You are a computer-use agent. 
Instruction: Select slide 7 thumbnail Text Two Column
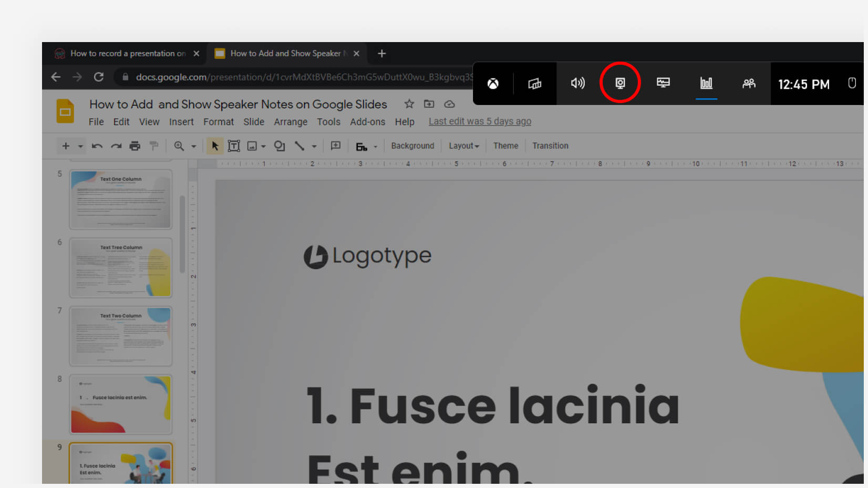click(121, 336)
